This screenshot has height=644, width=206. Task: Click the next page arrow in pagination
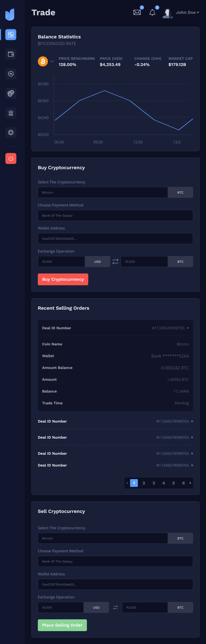coord(190,483)
